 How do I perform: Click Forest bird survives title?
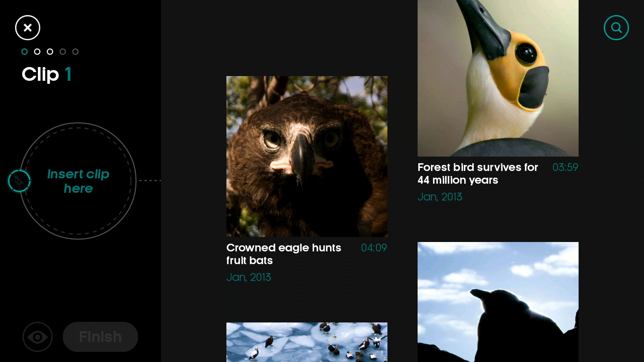point(478,174)
